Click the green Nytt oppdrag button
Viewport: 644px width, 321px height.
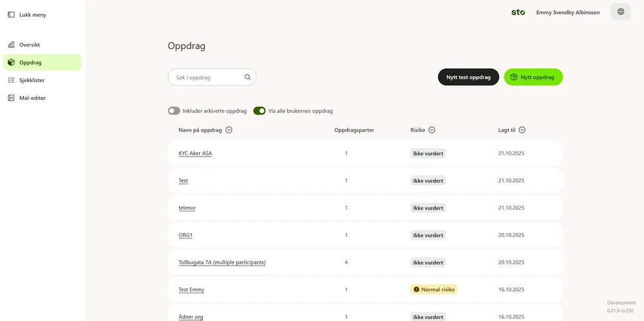click(x=533, y=77)
